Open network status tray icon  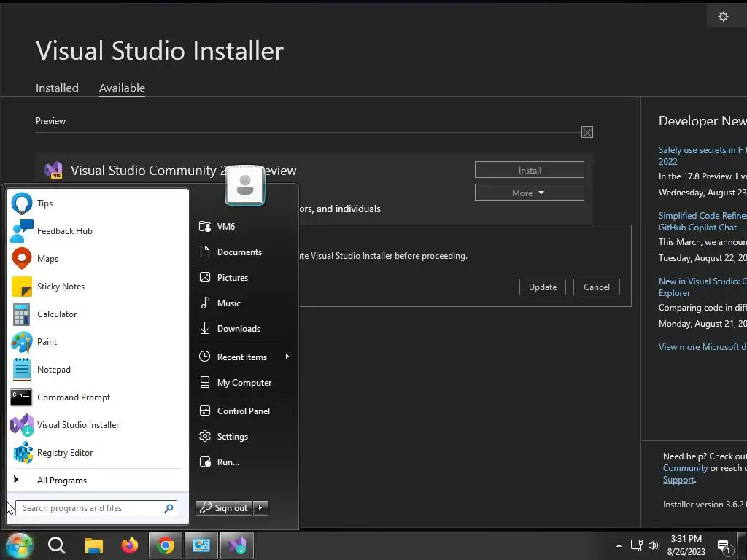point(636,545)
